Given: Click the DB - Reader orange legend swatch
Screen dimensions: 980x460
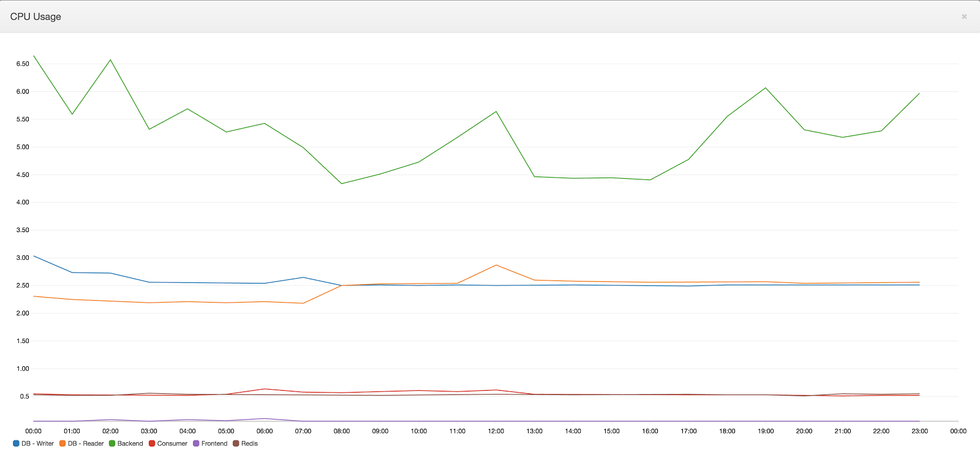Looking at the screenshot, I should point(62,443).
